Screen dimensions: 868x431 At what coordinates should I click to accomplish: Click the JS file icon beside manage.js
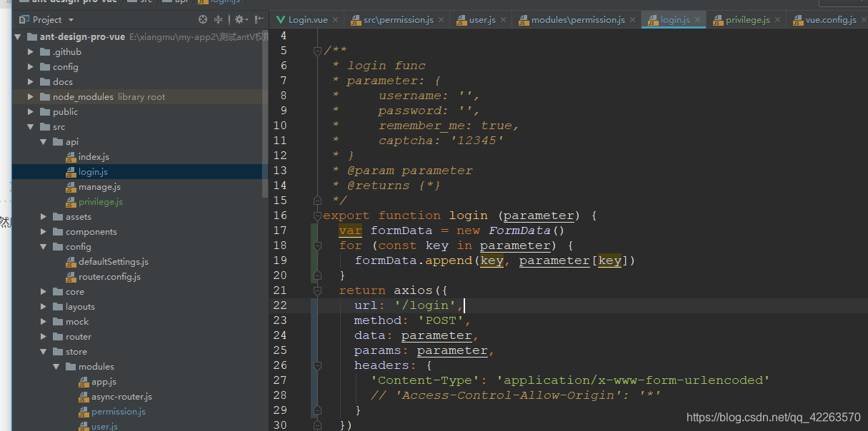[71, 187]
